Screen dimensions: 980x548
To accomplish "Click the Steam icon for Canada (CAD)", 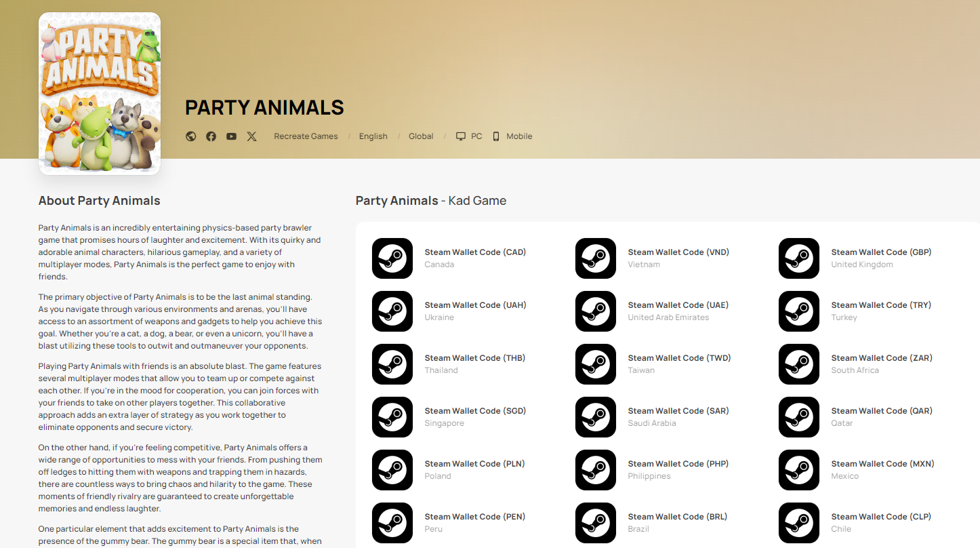I will coord(392,258).
